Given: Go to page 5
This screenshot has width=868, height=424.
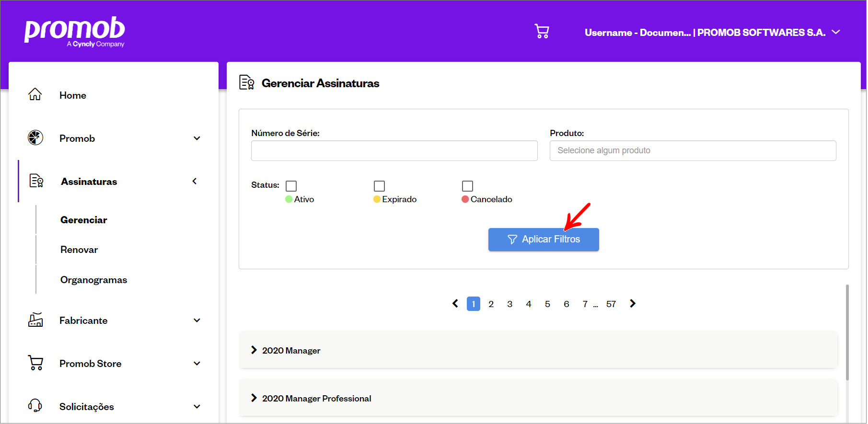Looking at the screenshot, I should click(x=547, y=304).
